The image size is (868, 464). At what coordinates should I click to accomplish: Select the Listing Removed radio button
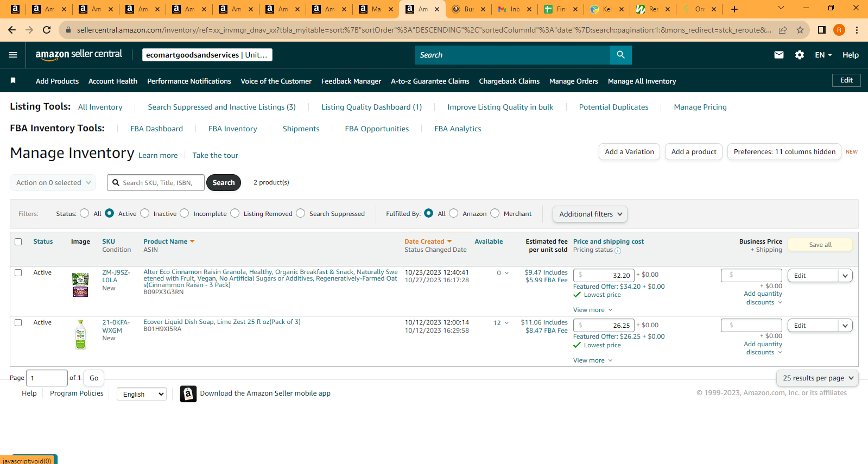coord(235,213)
